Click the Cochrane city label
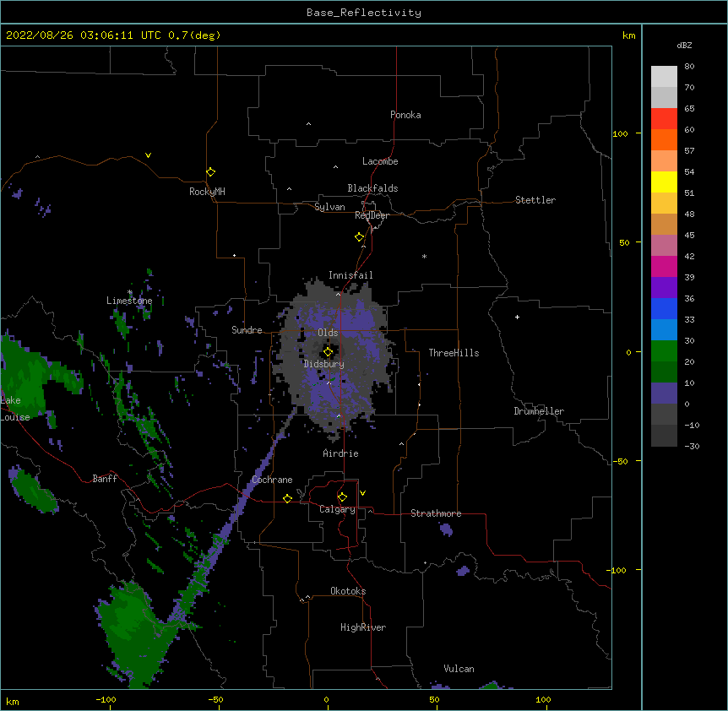The height and width of the screenshot is (711, 728). tap(272, 480)
